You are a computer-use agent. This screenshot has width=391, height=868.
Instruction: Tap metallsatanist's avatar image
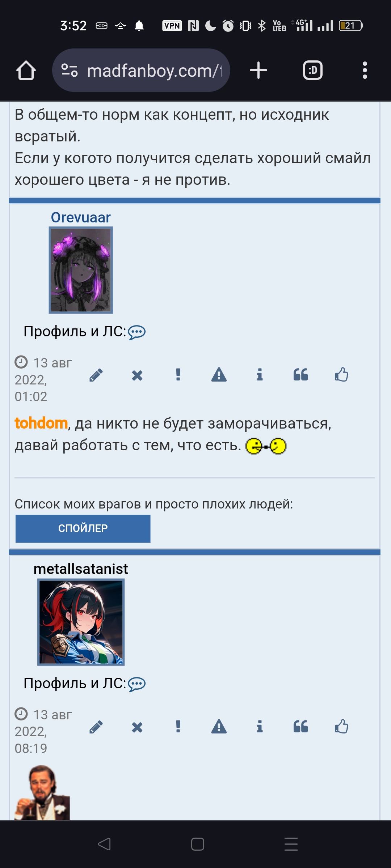point(81,622)
